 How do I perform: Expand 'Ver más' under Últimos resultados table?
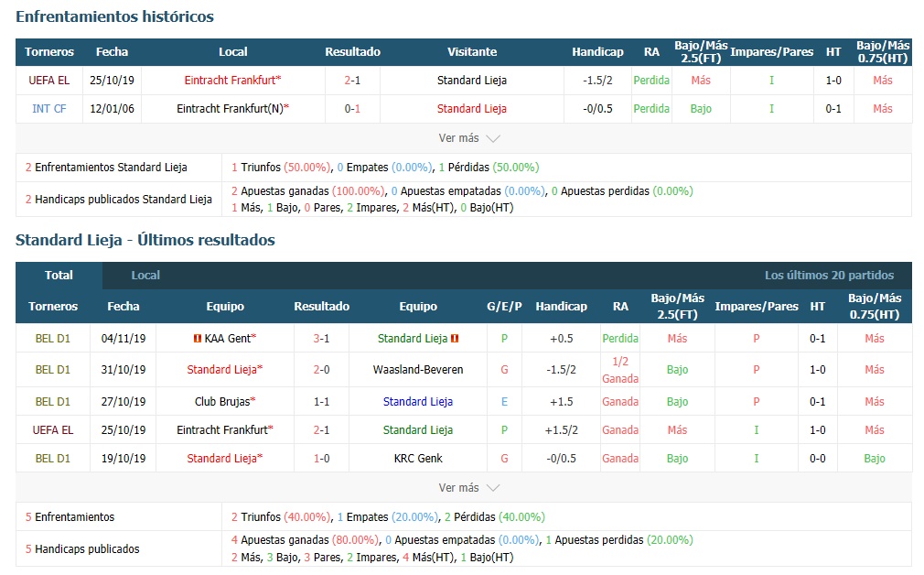pos(469,488)
